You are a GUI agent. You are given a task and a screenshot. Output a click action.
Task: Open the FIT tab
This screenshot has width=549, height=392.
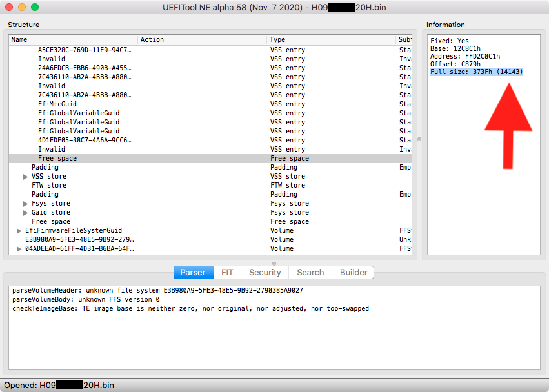click(x=227, y=272)
